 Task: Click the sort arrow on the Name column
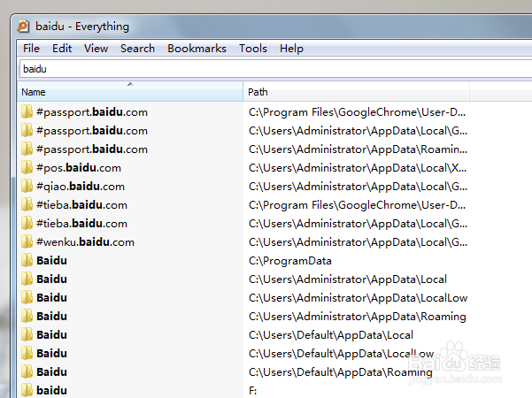pos(130,84)
